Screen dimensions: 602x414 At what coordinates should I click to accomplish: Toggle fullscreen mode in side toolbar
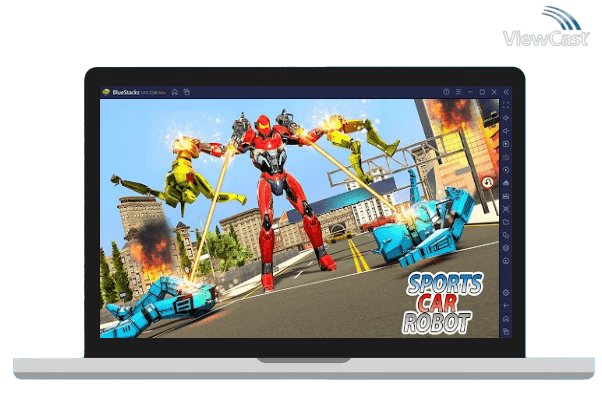pyautogui.click(x=506, y=105)
